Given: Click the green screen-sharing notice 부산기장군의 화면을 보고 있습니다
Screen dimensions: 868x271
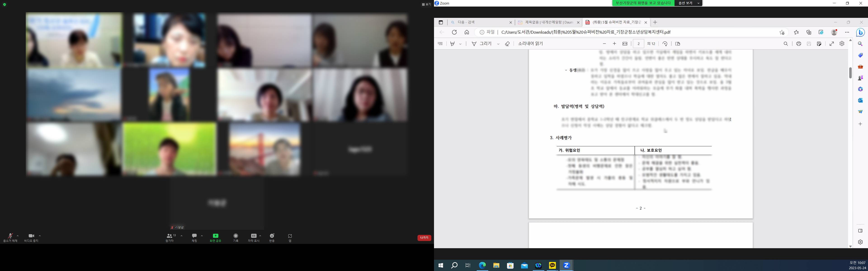Looking at the screenshot, I should pyautogui.click(x=643, y=3).
